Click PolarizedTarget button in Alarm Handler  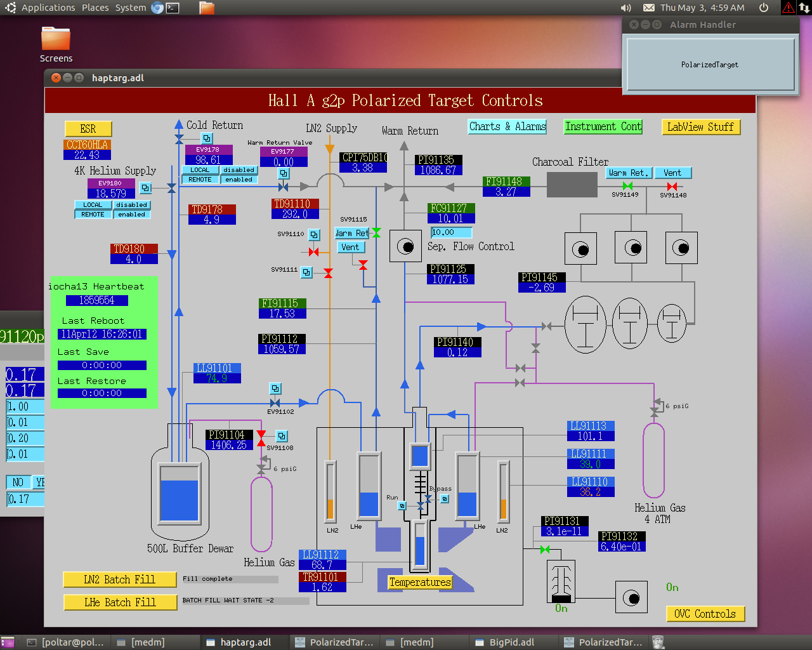(x=710, y=65)
